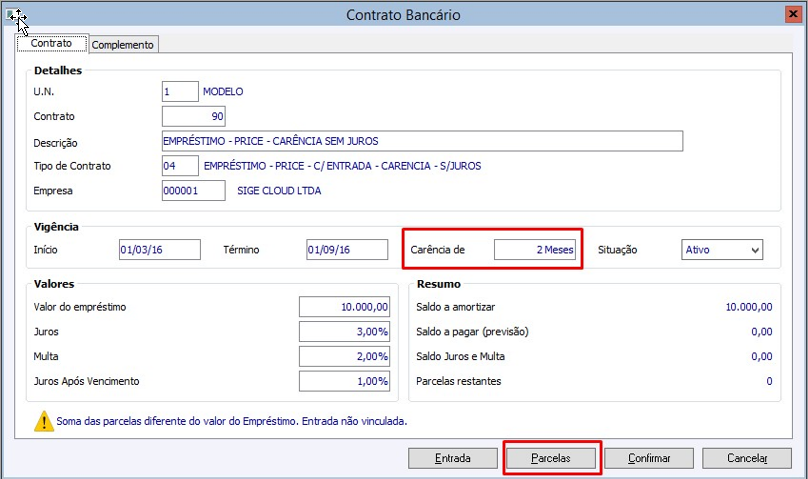Open the Situação dropdown
Viewport: 808px width, 479px height.
(722, 250)
